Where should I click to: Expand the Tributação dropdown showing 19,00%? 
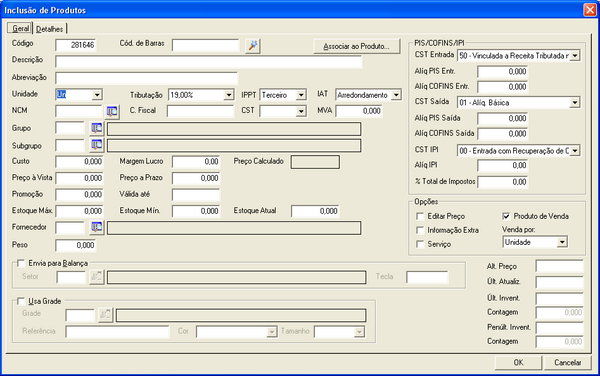click(x=229, y=94)
